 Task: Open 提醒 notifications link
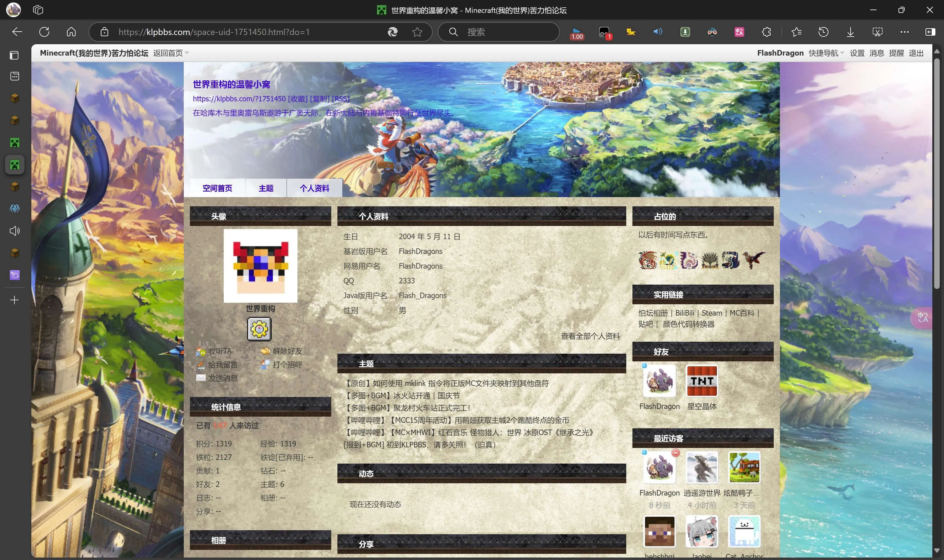tap(896, 53)
